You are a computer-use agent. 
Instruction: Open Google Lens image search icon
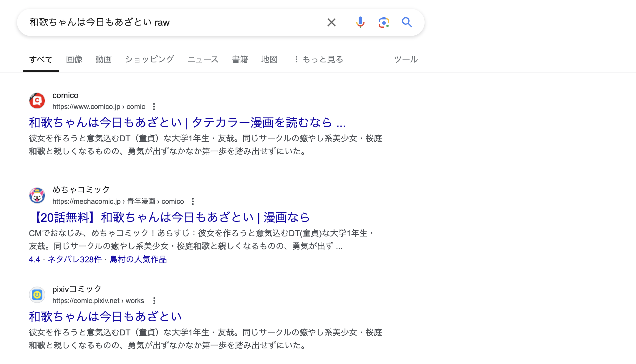tap(384, 22)
